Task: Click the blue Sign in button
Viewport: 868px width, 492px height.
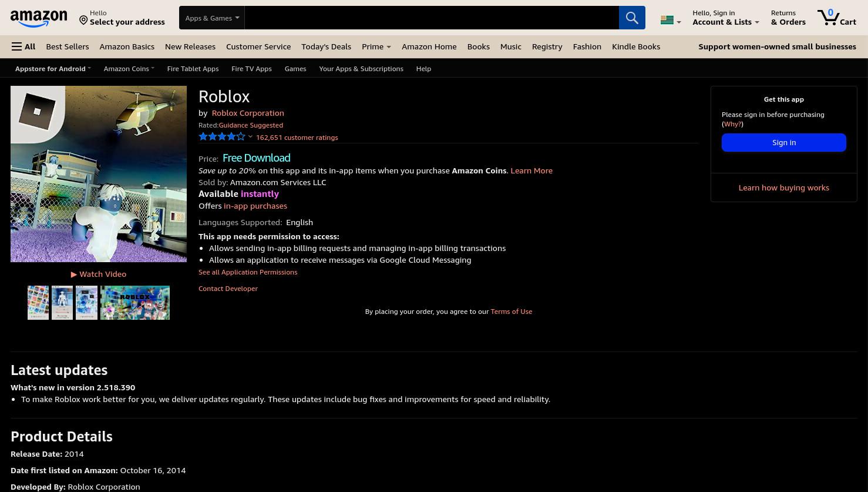Action: [784, 142]
